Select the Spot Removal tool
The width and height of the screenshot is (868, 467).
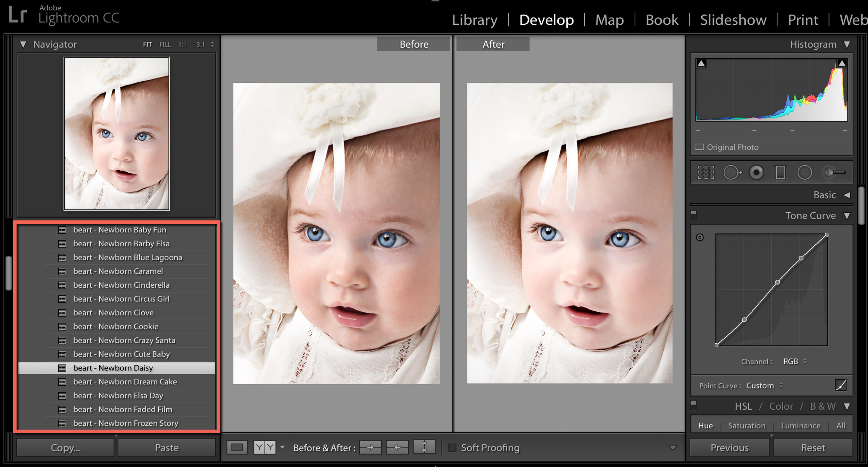[732, 172]
